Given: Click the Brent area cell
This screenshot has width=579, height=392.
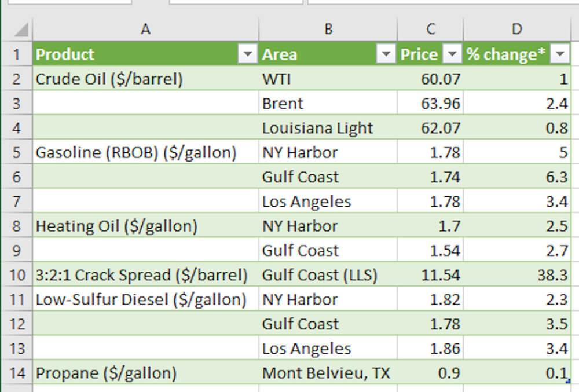Looking at the screenshot, I should pyautogui.click(x=283, y=104).
